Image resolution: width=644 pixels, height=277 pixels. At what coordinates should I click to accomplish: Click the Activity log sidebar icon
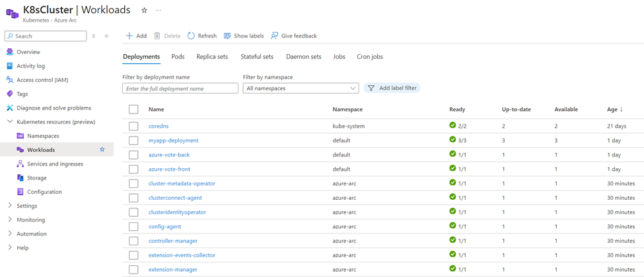(x=10, y=66)
